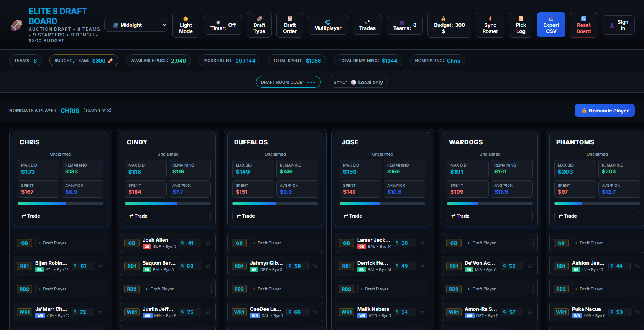Draft a player into Chris's QB slot
644x330 pixels.
(70, 243)
